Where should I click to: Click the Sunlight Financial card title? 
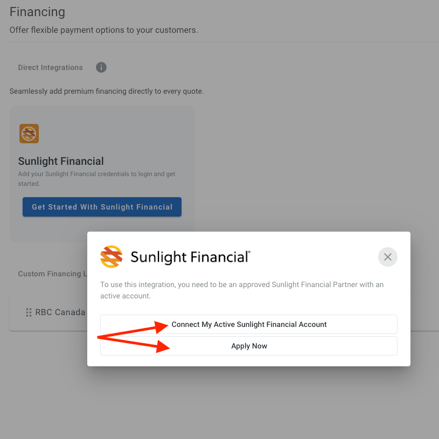(61, 161)
